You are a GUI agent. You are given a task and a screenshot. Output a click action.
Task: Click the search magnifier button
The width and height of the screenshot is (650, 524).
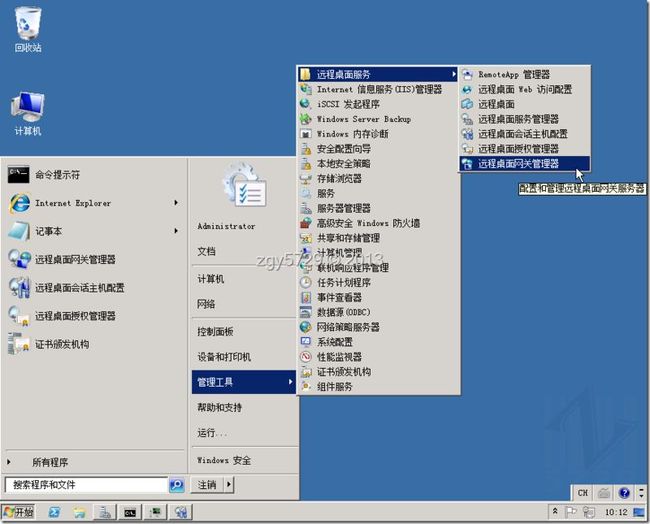pyautogui.click(x=177, y=485)
